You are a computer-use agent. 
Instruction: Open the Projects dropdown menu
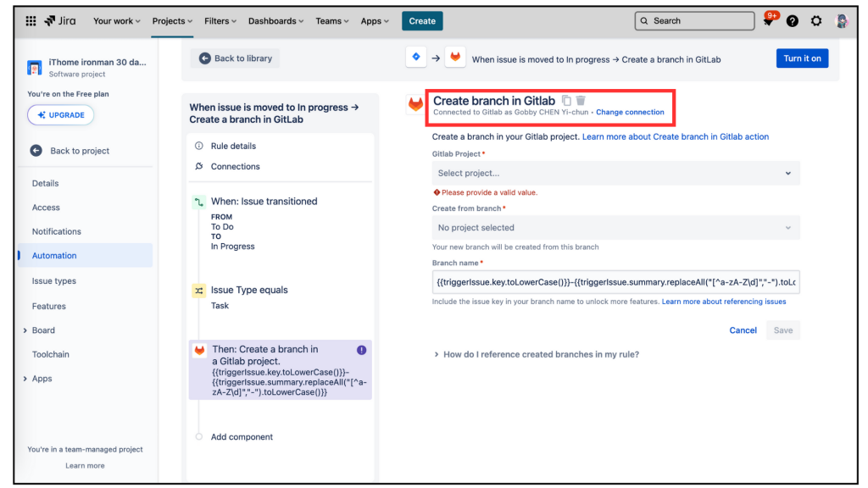tap(172, 21)
